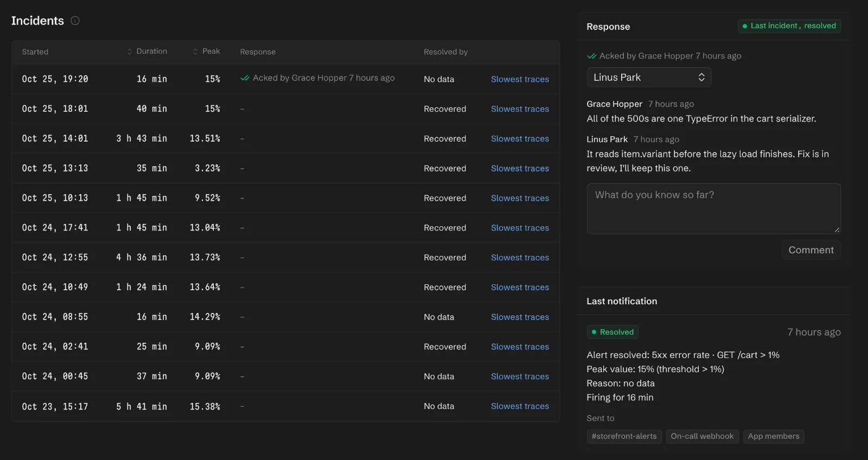This screenshot has height=460, width=868.
Task: Click the Comment button
Action: coord(811,250)
